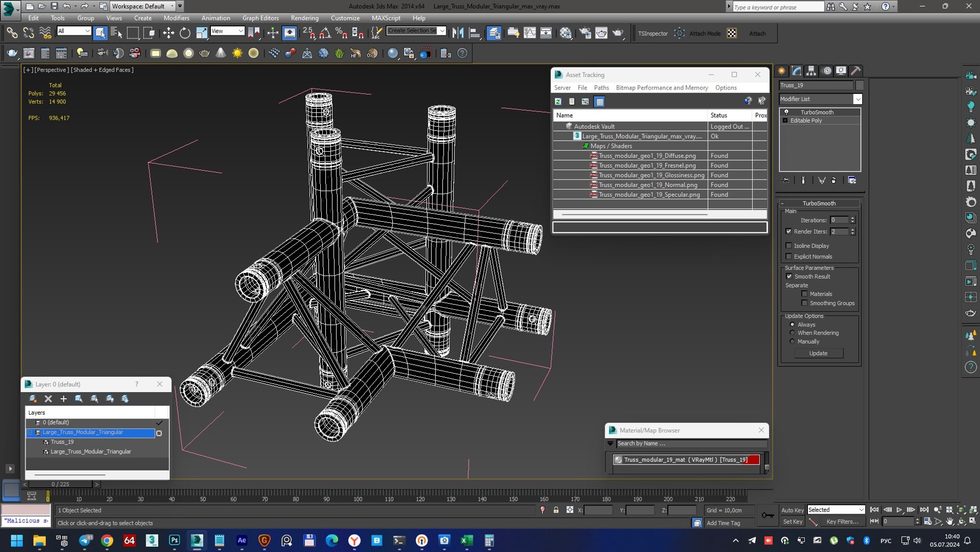Open the Utilities hammer tab in Command Panel

[856, 71]
